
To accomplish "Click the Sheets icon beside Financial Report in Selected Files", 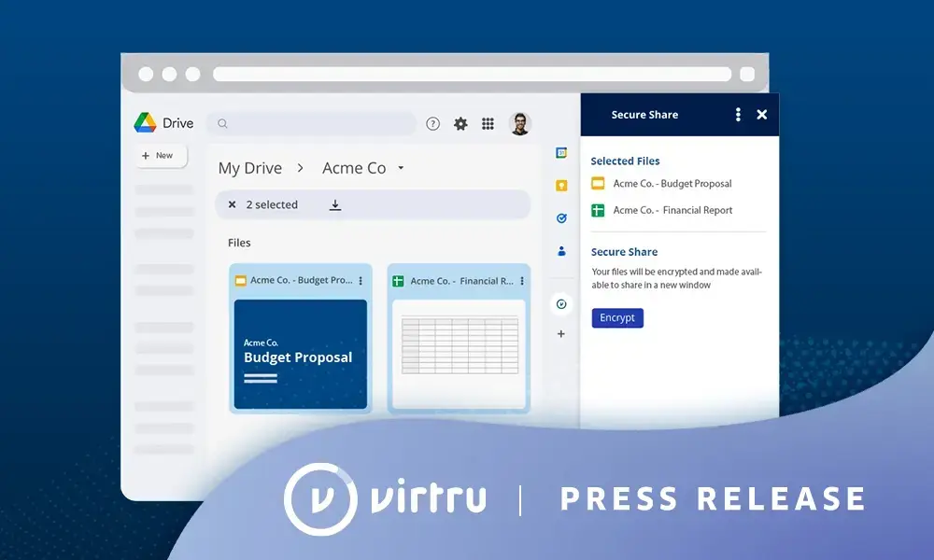I will (x=598, y=210).
